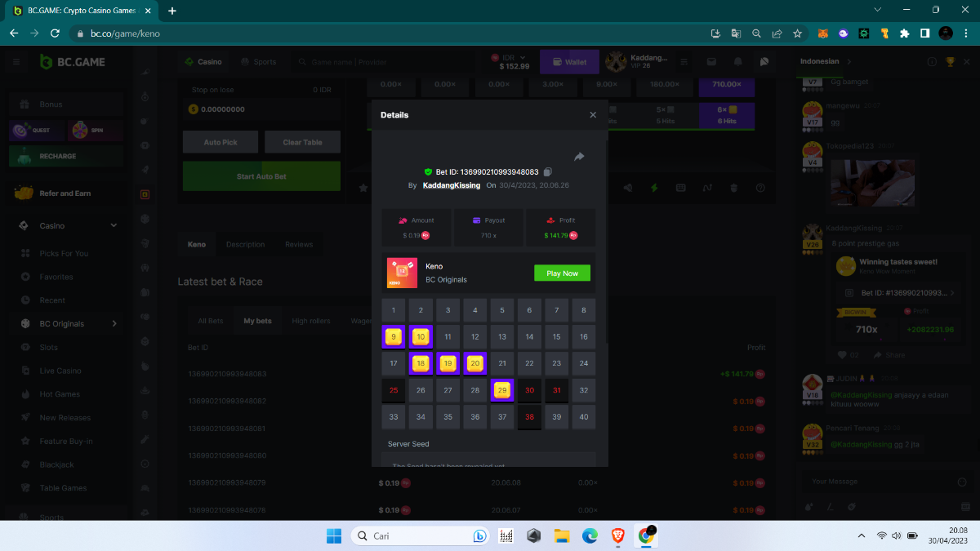Open the mail inbox icon
980x551 pixels.
(711, 62)
